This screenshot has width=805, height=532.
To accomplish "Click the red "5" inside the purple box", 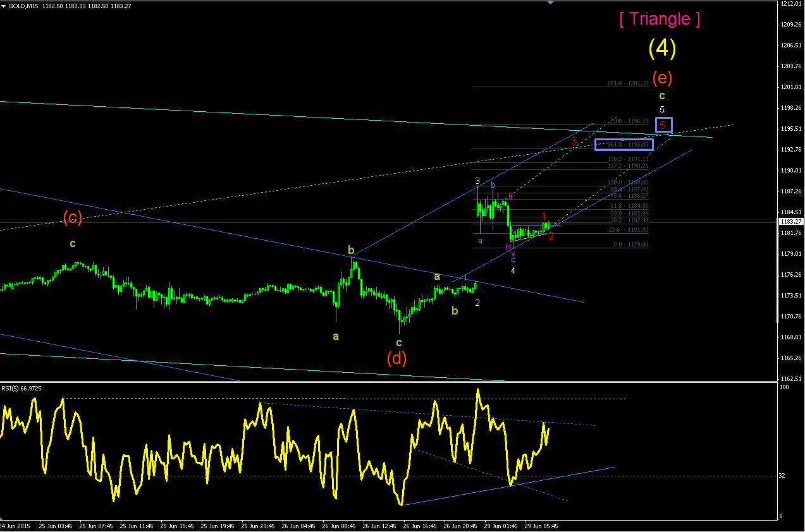I will click(663, 124).
